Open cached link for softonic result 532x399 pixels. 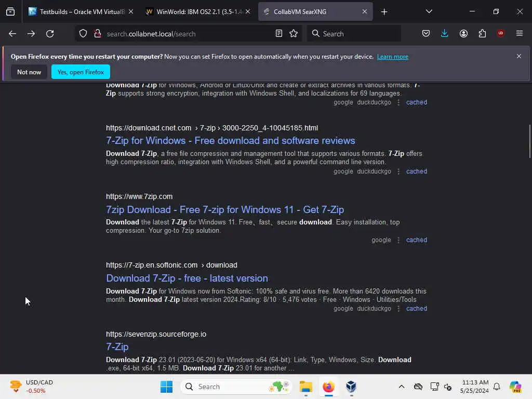click(x=417, y=309)
